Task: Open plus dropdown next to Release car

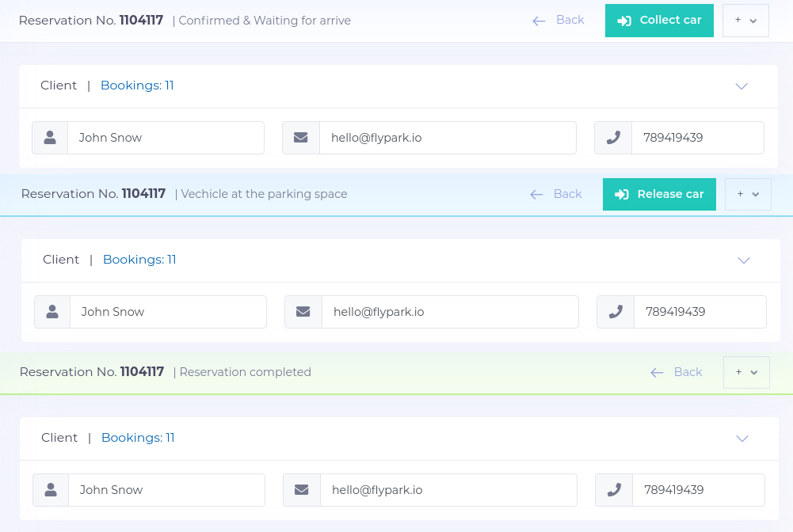Action: 748,194
